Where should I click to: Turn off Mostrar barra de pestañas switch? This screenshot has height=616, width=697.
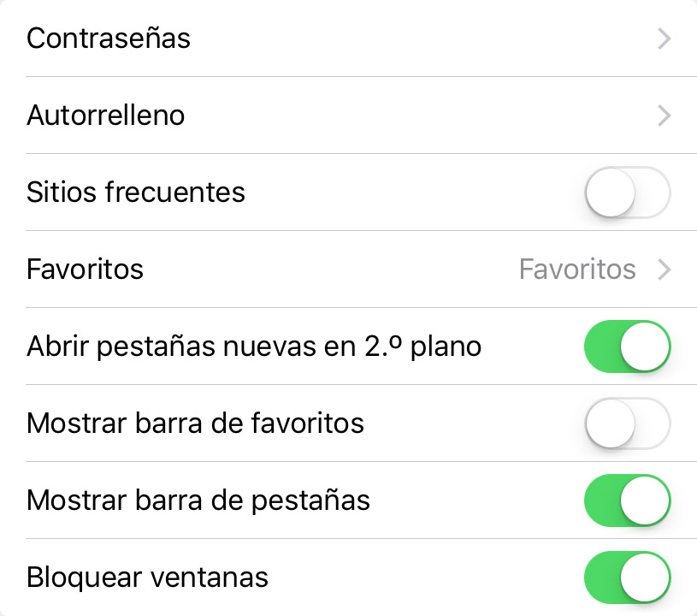(x=627, y=500)
